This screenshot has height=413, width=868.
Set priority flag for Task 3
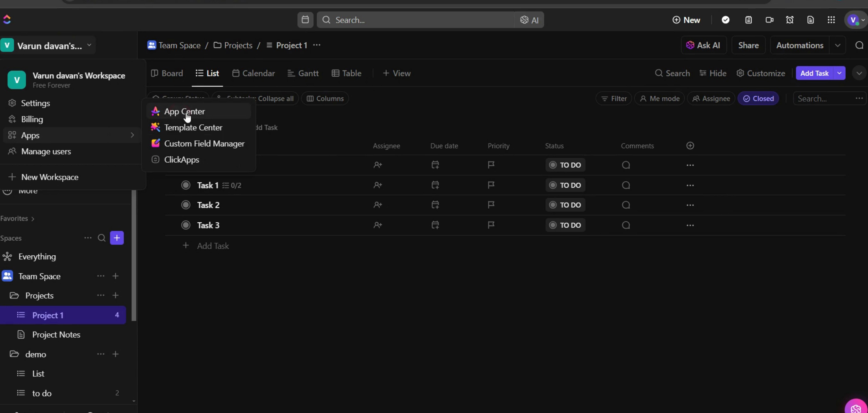tap(491, 225)
